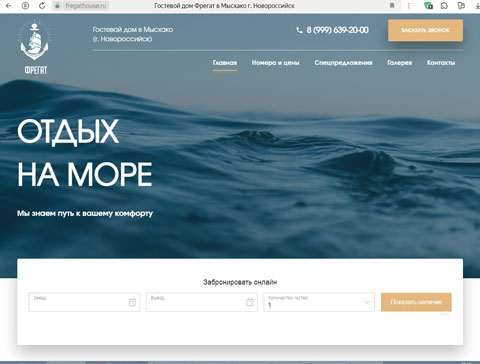Click the Мы знаем путь к вашему комфорту tagline

85,213
